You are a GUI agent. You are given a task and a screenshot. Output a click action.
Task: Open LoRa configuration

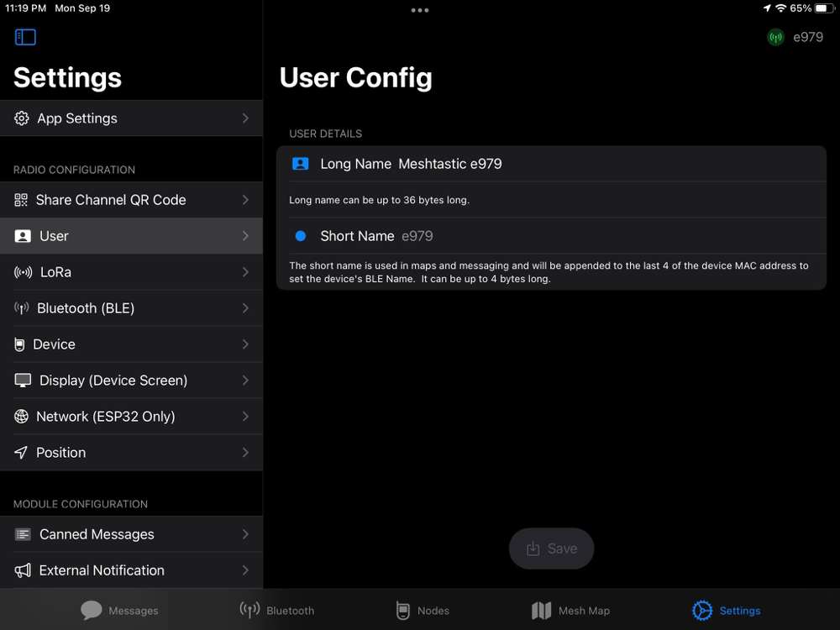click(131, 272)
